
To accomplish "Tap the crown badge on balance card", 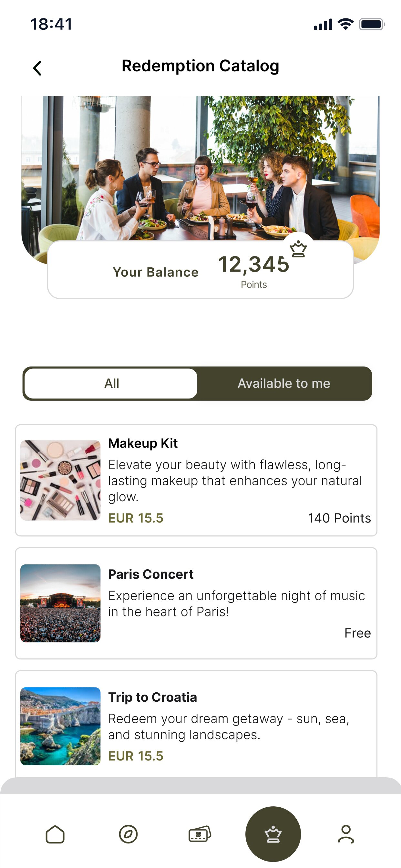I will click(x=298, y=249).
